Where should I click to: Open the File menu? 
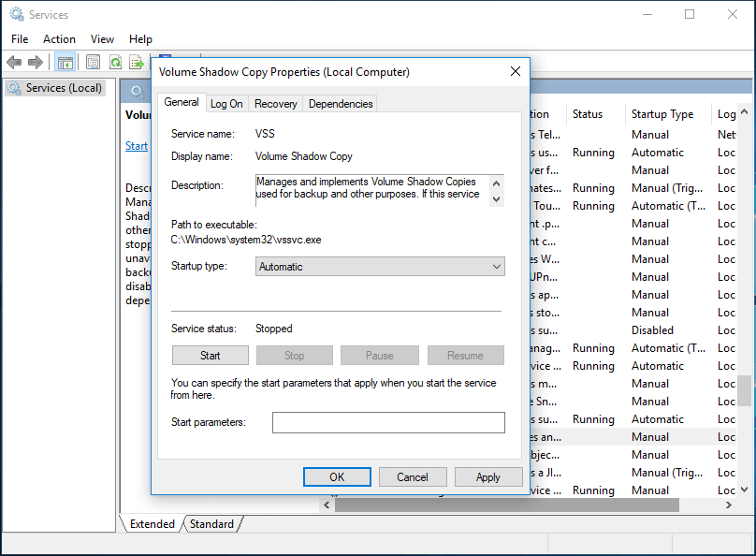coord(20,39)
